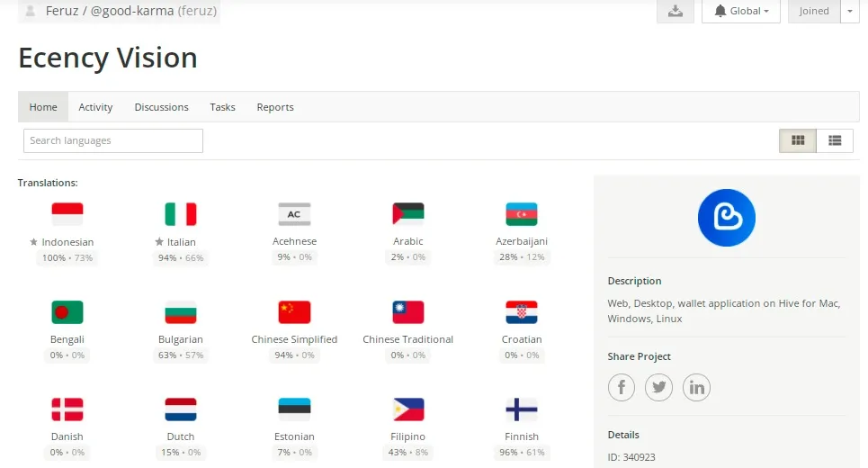Click the Ecency Vision project title
Image resolution: width=868 pixels, height=468 pixels.
(x=108, y=58)
